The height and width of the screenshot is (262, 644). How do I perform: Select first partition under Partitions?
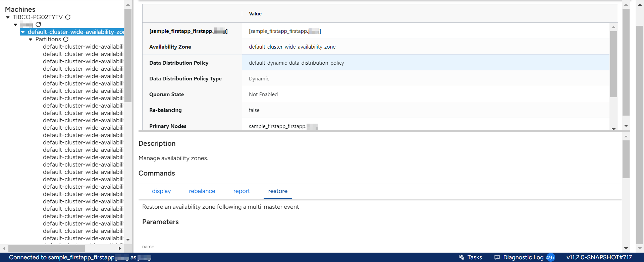(x=83, y=47)
